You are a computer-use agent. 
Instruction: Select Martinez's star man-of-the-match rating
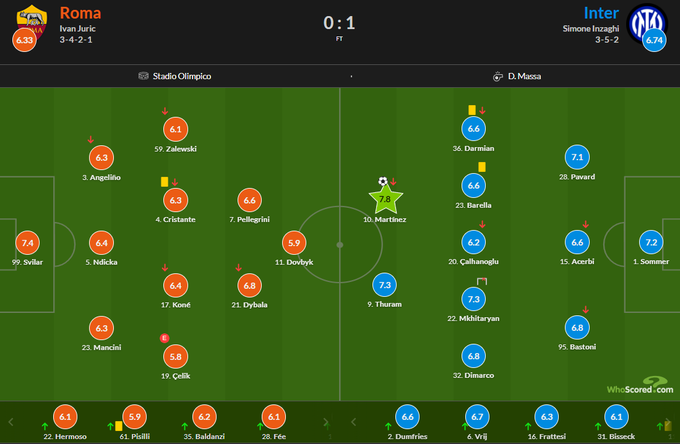click(385, 201)
